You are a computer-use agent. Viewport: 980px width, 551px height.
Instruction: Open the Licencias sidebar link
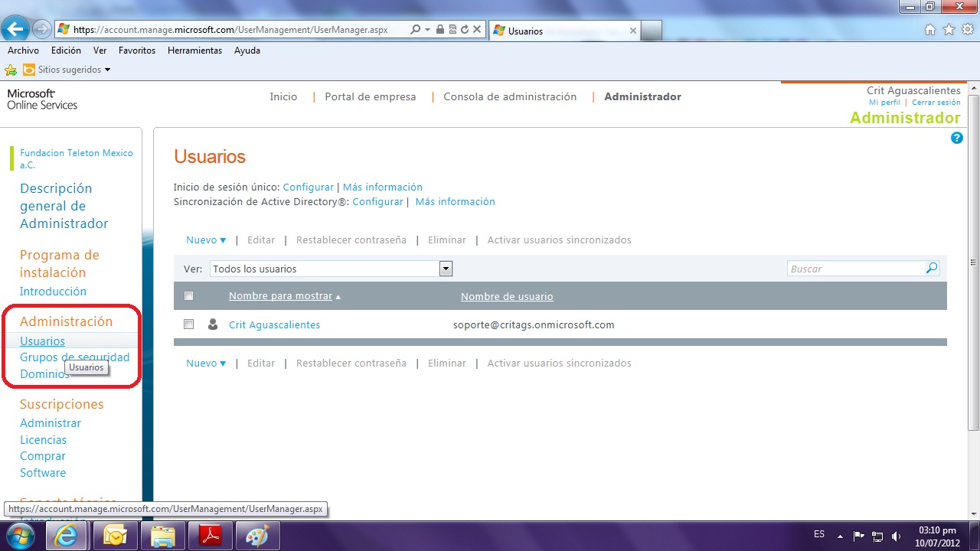point(43,440)
